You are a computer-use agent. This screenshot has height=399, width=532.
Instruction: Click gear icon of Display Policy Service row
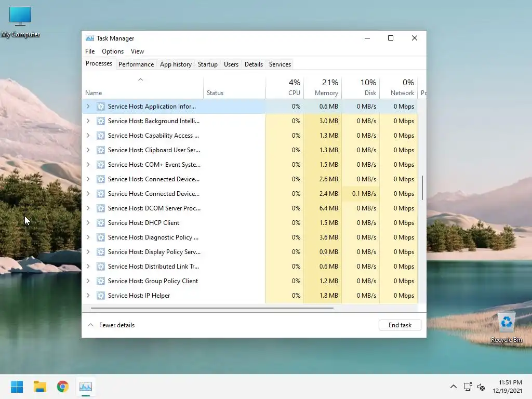click(x=100, y=252)
